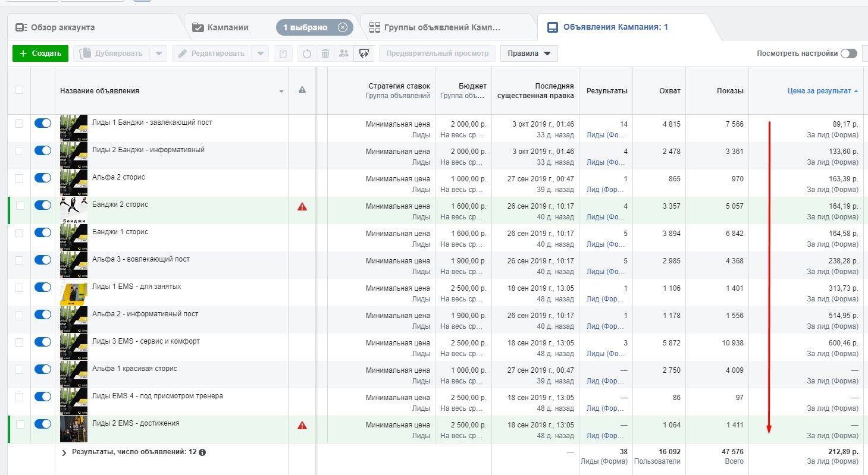Click the ad icon on Объявления tab

pyautogui.click(x=553, y=27)
